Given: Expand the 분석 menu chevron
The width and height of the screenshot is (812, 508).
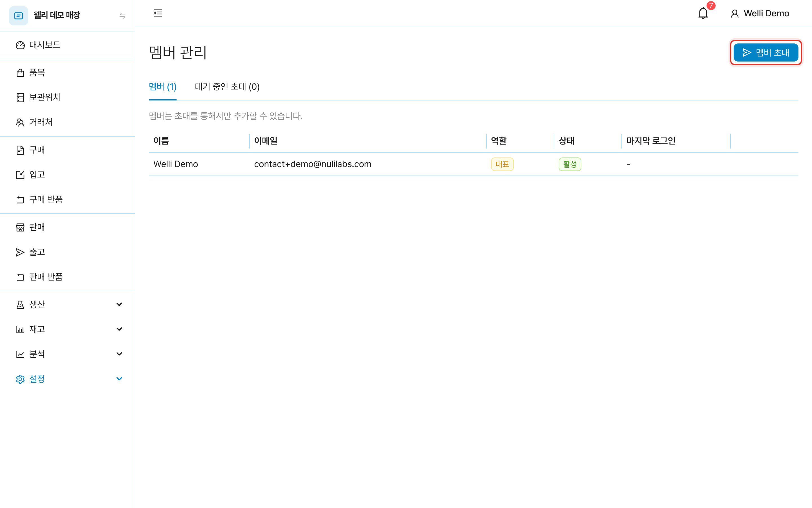Looking at the screenshot, I should 119,354.
